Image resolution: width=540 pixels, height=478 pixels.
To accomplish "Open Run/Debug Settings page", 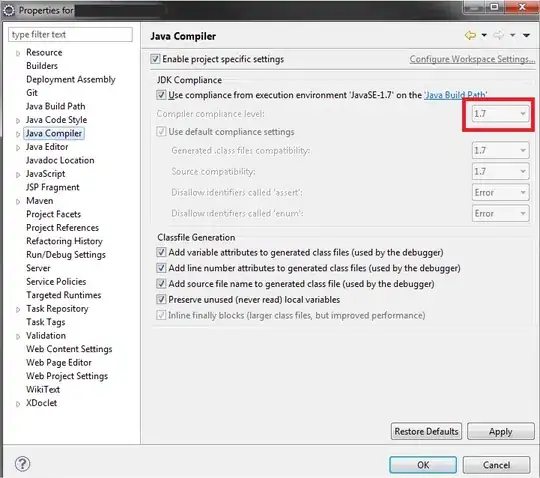I will pyautogui.click(x=66, y=254).
